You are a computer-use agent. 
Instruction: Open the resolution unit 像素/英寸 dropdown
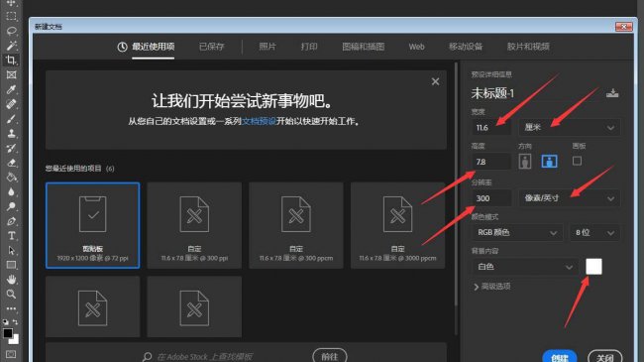click(x=570, y=198)
